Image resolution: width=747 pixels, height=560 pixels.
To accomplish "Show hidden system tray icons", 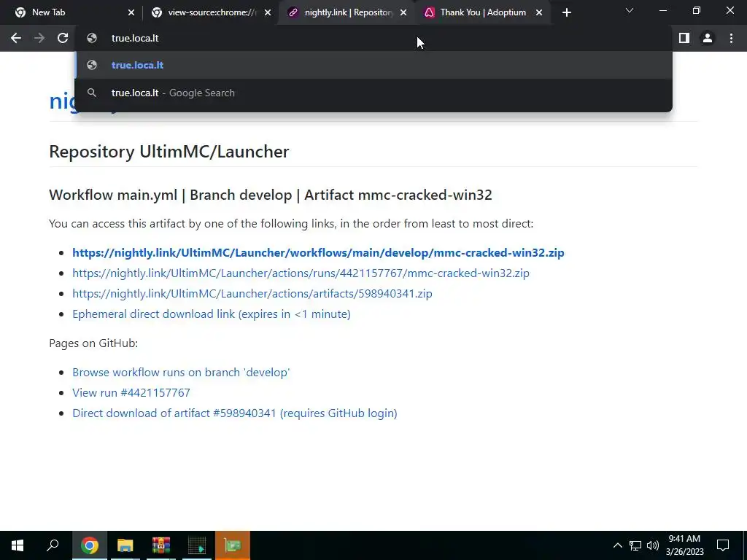I will [x=617, y=545].
